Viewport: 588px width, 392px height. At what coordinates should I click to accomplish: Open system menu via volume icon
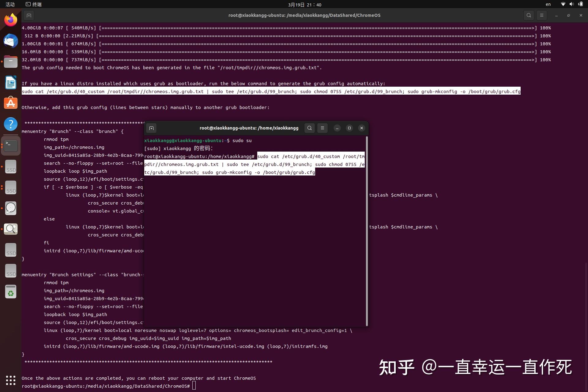click(x=571, y=4)
